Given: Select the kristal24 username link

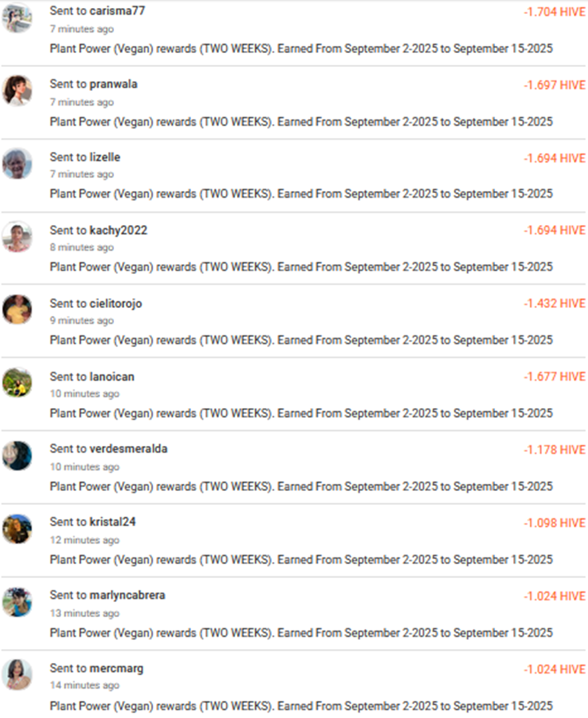Looking at the screenshot, I should click(x=112, y=522).
